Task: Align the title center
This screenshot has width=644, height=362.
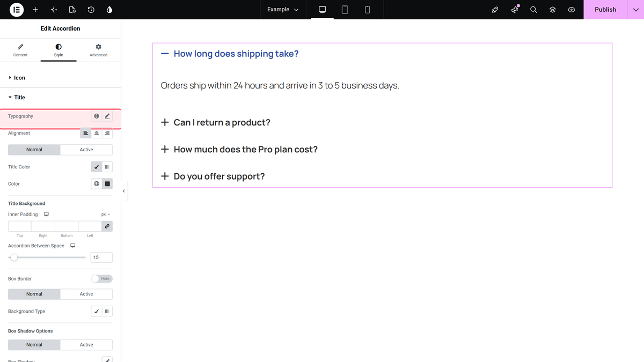Action: point(97,133)
